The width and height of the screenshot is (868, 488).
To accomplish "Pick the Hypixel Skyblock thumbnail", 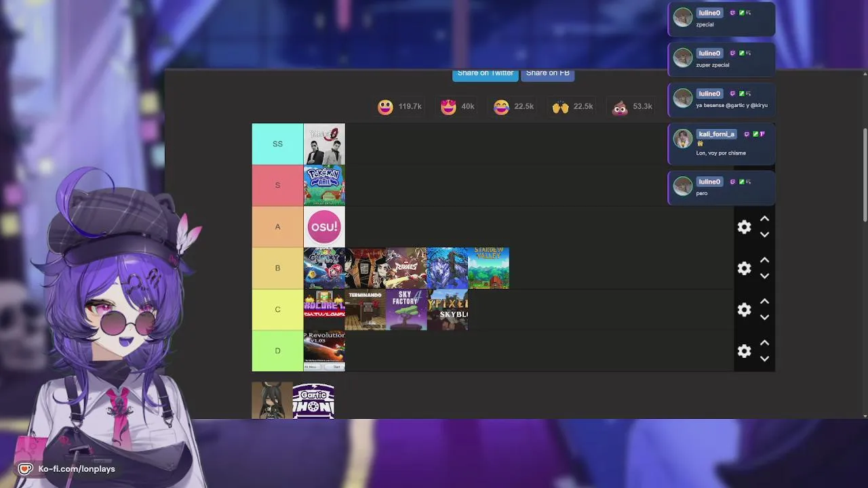I will pos(448,309).
